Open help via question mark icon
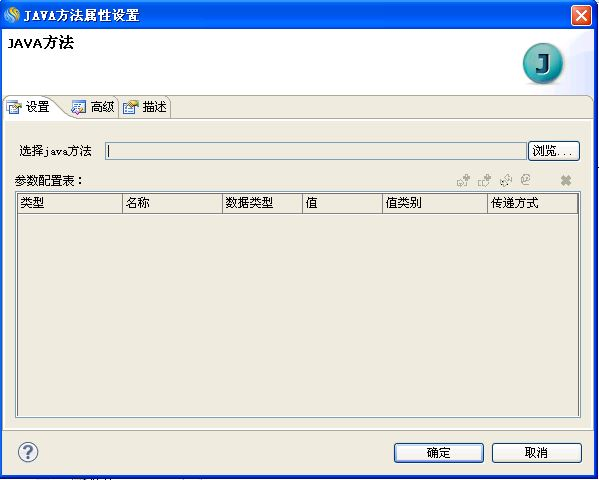Screen dimensions: 599x480 coord(28,452)
